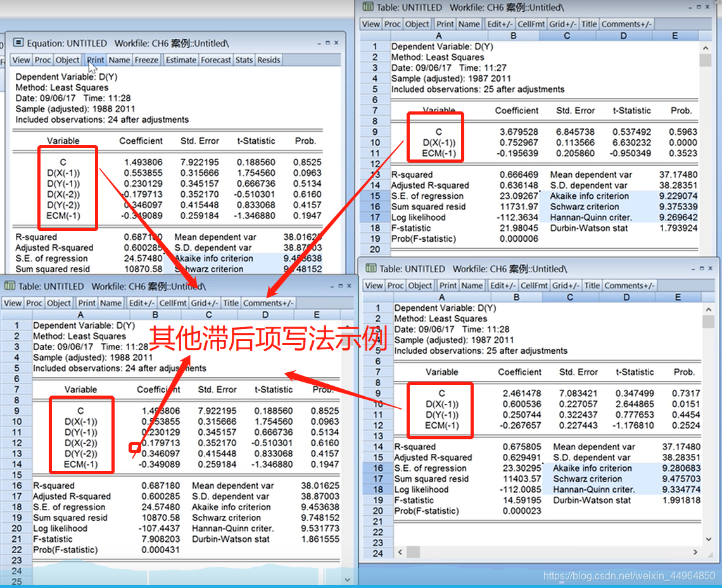
Task: Open Proc menu in Equation window
Action: tap(43, 59)
